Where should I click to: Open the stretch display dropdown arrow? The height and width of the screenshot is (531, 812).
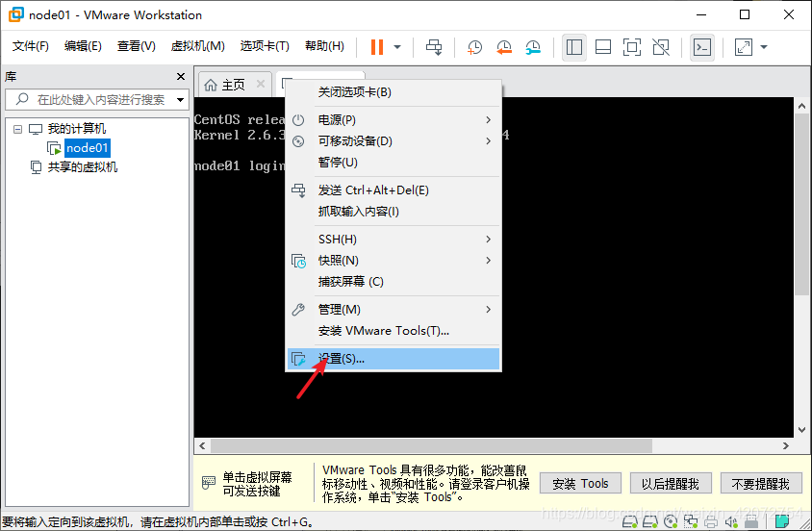(764, 47)
